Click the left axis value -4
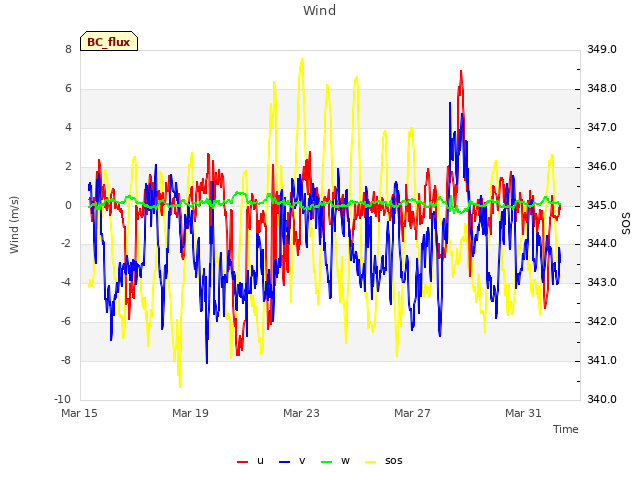 (66, 282)
